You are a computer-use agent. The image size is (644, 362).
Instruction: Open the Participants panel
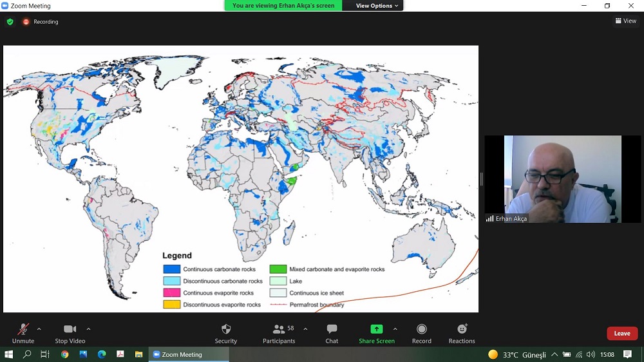279,333
